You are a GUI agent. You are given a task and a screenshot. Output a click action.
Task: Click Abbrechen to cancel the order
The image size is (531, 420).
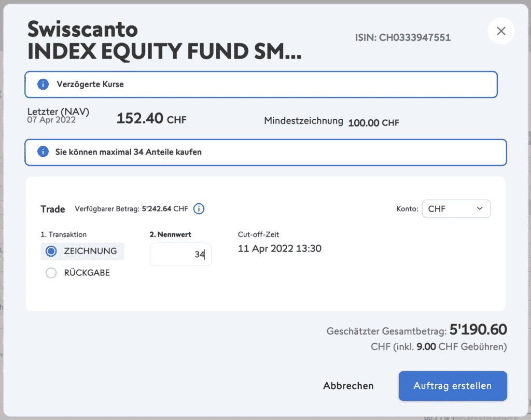348,386
